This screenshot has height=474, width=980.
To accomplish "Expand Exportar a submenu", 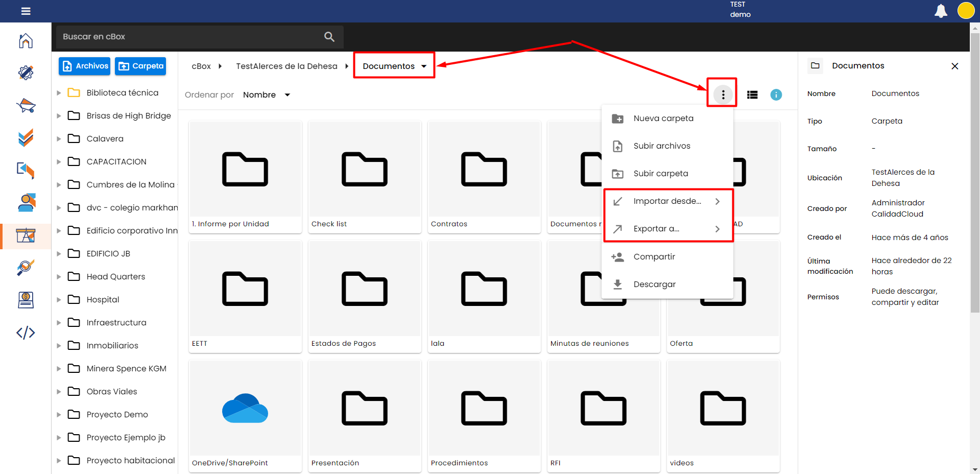I will point(667,229).
